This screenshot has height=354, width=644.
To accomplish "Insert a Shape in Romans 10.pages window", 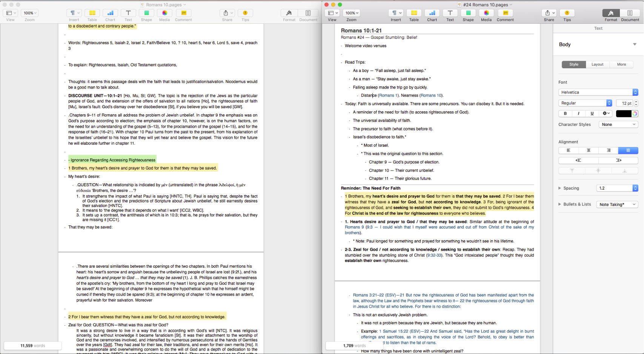I will (x=146, y=13).
